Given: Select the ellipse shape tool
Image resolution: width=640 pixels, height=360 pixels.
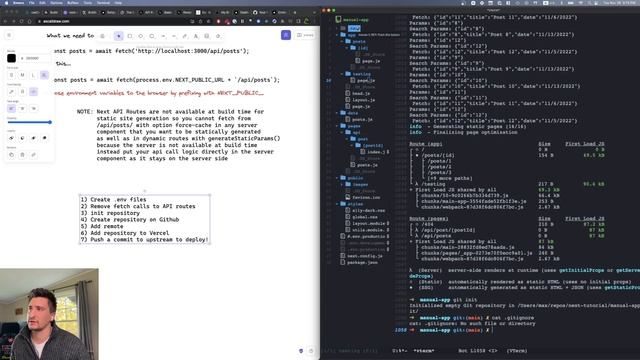Looking at the screenshot, I should pos(152,36).
